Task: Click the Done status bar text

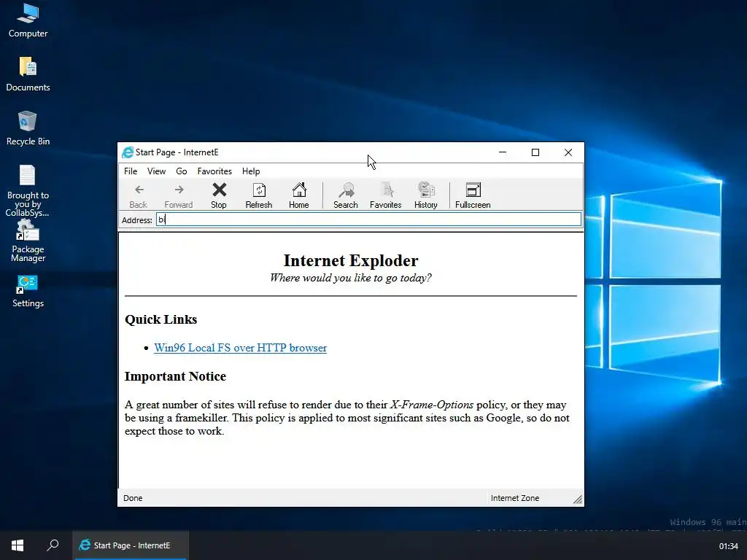Action: point(133,498)
